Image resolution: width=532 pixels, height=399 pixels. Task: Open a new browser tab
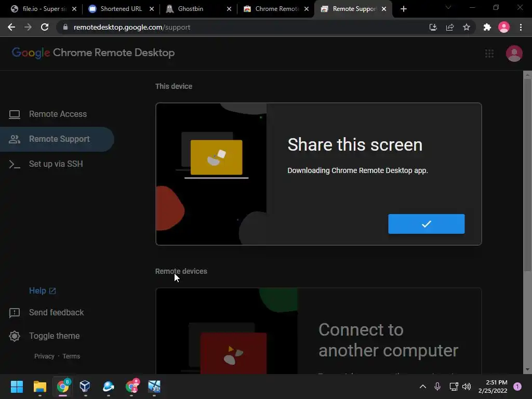pyautogui.click(x=403, y=9)
